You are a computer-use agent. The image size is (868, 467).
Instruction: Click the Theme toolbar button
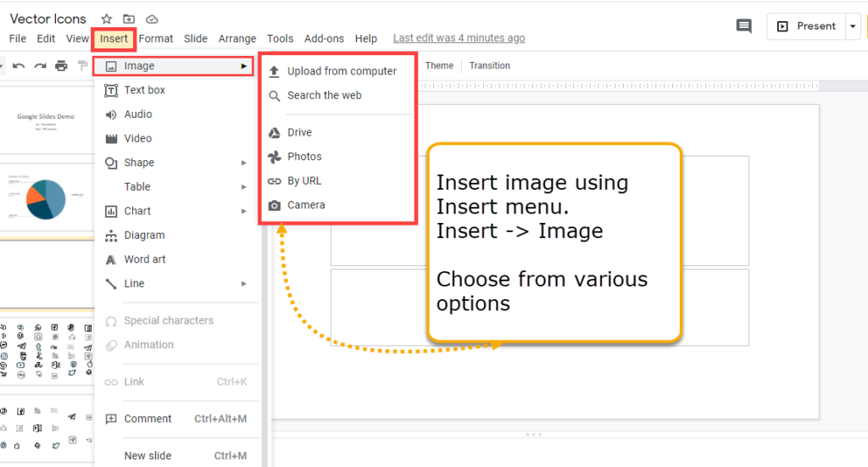tap(440, 66)
